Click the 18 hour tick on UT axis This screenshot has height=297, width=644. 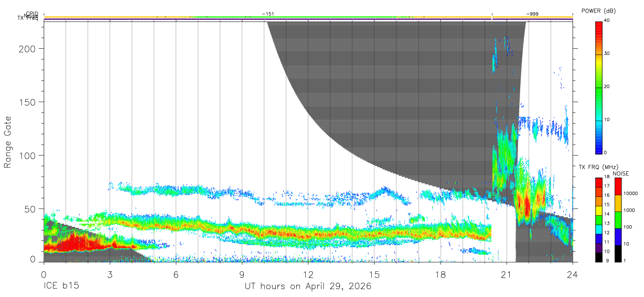pos(441,274)
